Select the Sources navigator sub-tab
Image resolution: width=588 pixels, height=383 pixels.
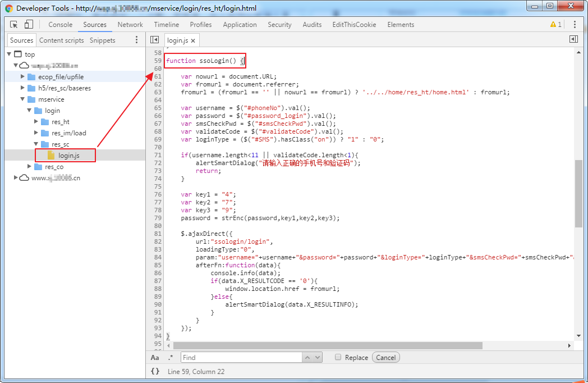pyautogui.click(x=21, y=40)
